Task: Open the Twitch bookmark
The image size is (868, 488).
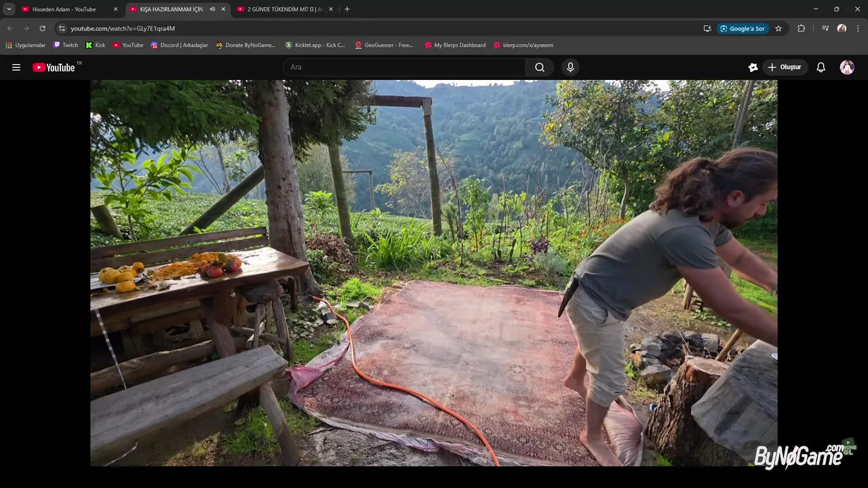Action: 66,45
